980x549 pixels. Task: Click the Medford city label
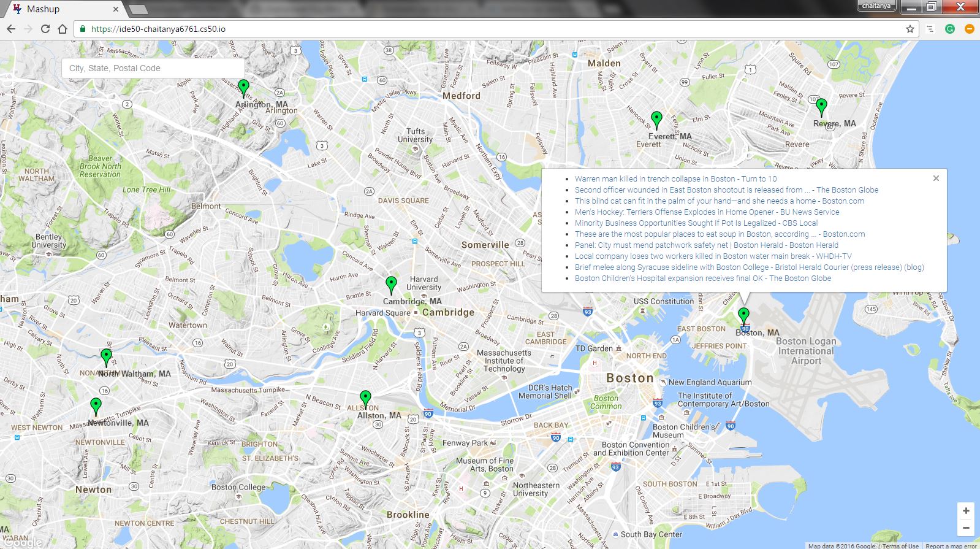462,96
